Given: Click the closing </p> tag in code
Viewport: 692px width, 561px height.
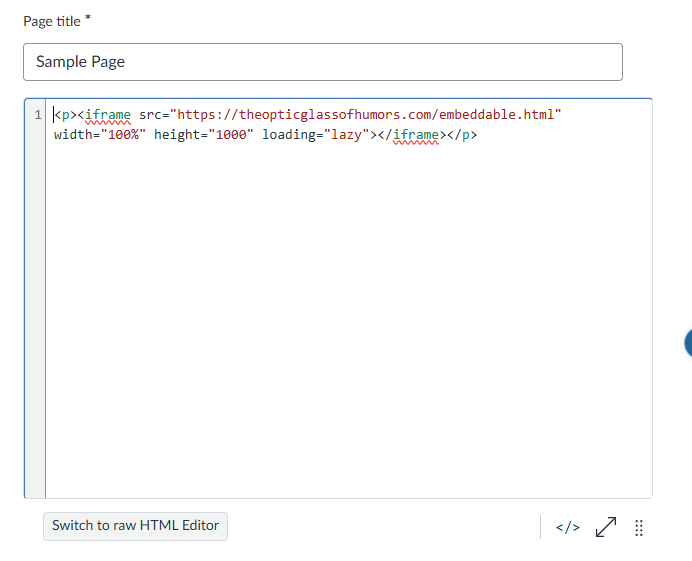Looking at the screenshot, I should (462, 135).
